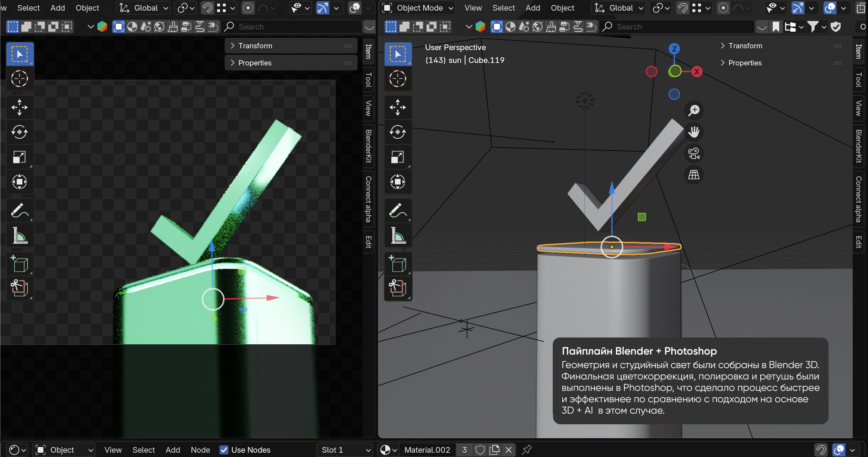Click the zoom magnifier viewport gizmo
The height and width of the screenshot is (457, 868).
(x=694, y=110)
